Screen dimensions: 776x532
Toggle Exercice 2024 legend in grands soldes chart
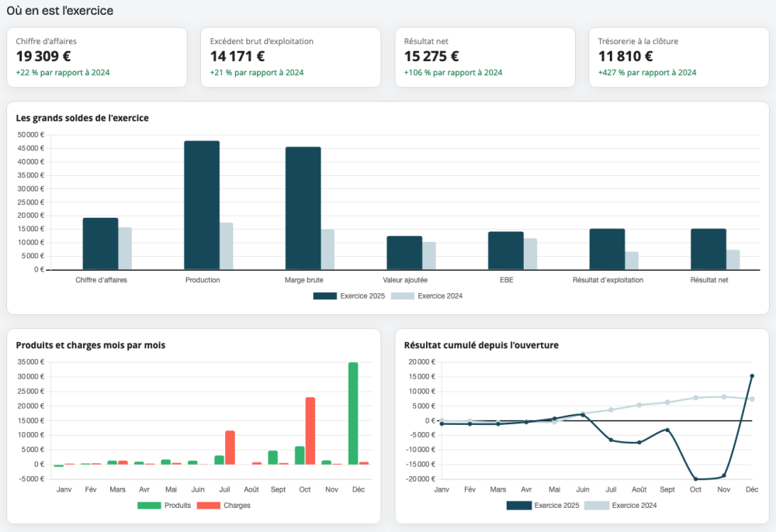[x=427, y=295]
